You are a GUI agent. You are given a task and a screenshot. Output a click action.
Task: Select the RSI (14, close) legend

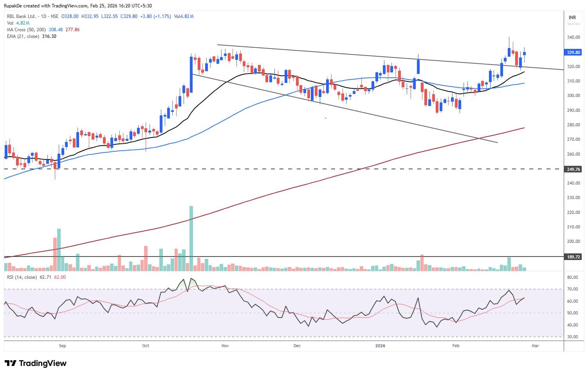point(22,277)
